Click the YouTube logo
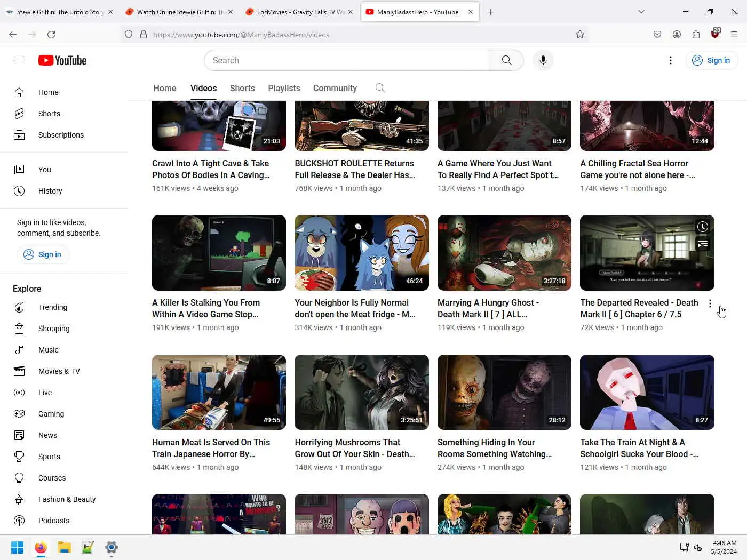Viewport: 747px width, 560px height. click(x=62, y=60)
